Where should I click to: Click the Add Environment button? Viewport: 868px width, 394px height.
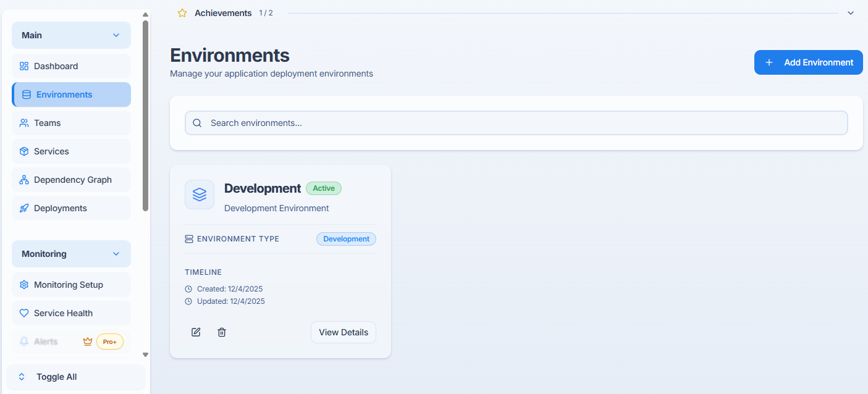(x=808, y=62)
